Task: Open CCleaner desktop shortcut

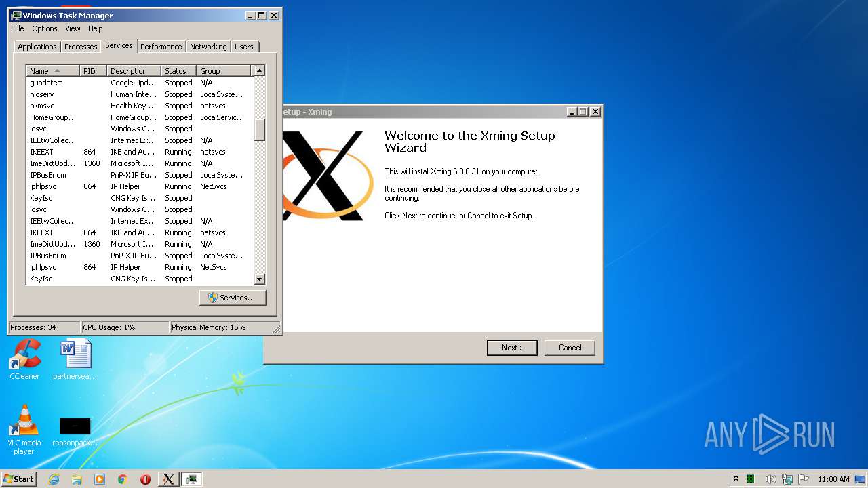Action: [24, 359]
